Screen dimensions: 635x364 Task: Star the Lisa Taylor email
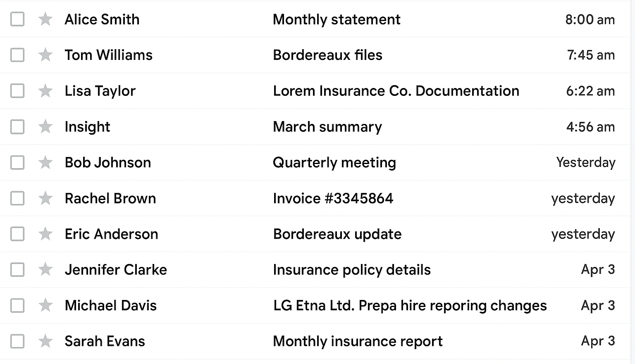click(x=45, y=91)
